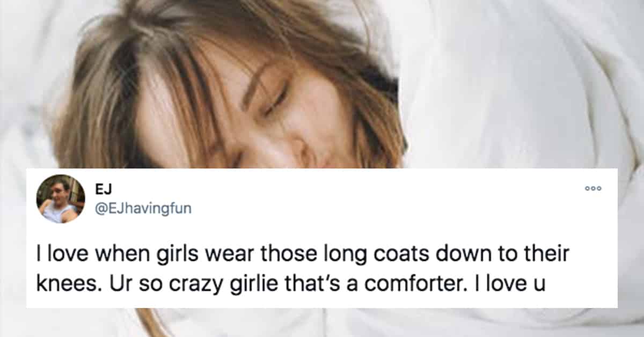Click the hair strand below the tweet card

click(x=156, y=322)
